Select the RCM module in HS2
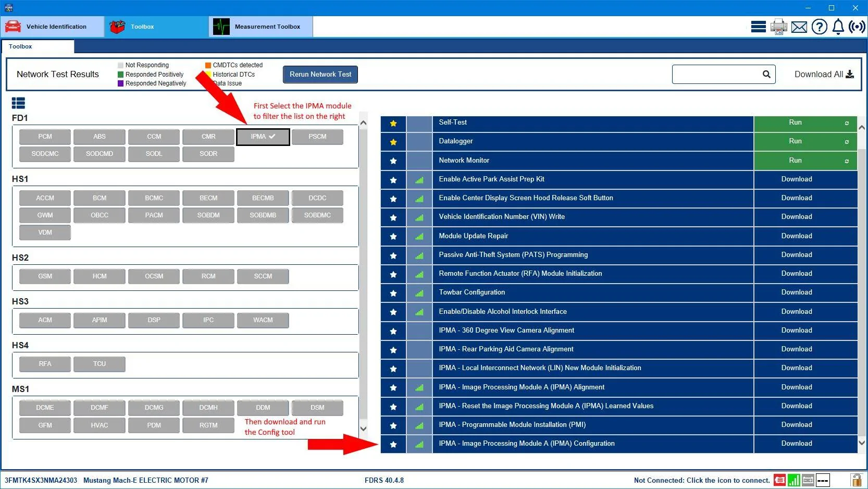The height and width of the screenshot is (489, 868). pos(208,276)
